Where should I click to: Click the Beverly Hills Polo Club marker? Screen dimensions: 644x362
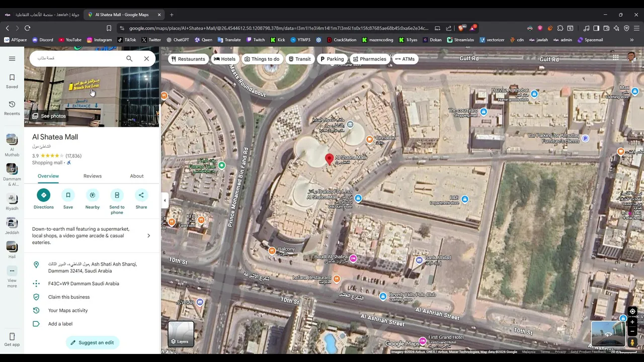[x=383, y=296]
